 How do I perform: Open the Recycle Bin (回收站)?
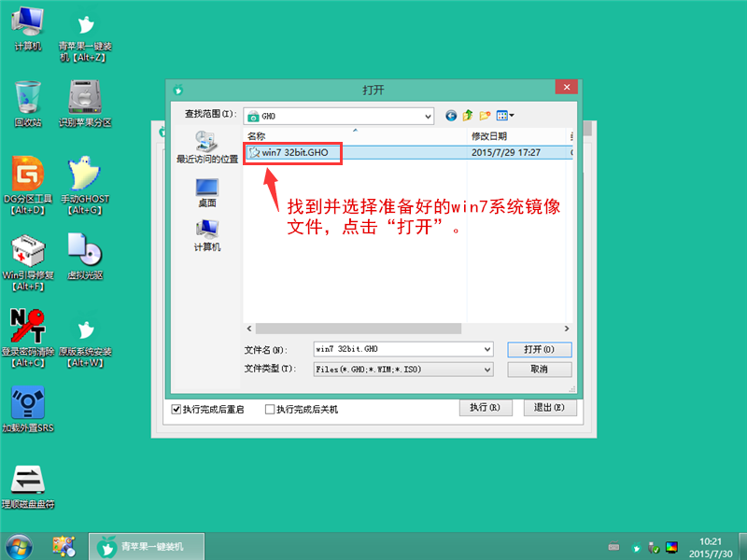tap(28, 103)
